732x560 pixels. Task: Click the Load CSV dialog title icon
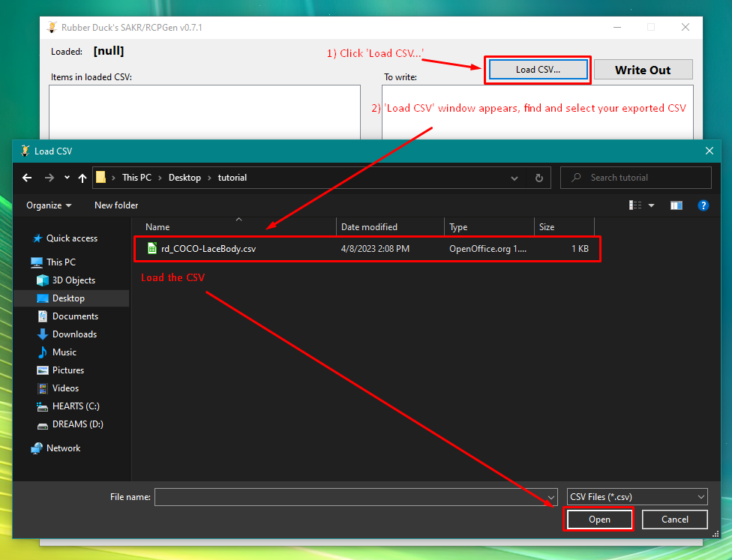pos(25,151)
